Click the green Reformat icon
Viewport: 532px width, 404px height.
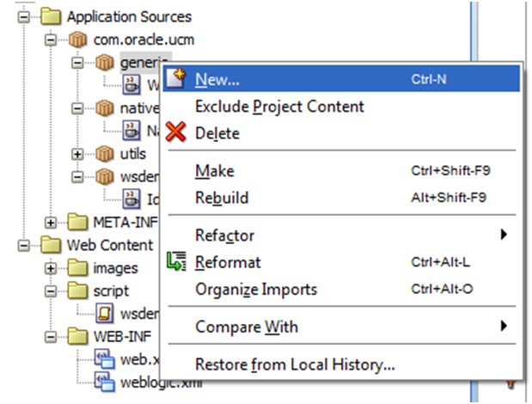point(177,262)
